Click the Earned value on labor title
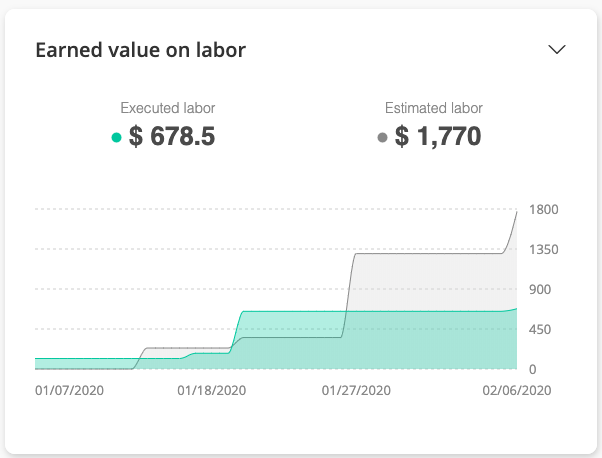The height and width of the screenshot is (458, 602). coord(141,50)
